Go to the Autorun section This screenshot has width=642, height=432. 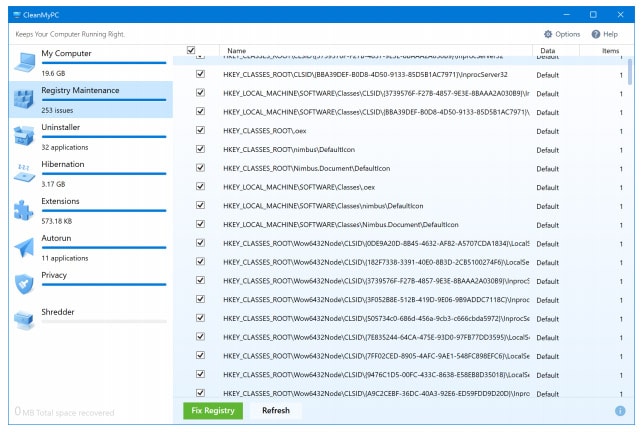(90, 247)
